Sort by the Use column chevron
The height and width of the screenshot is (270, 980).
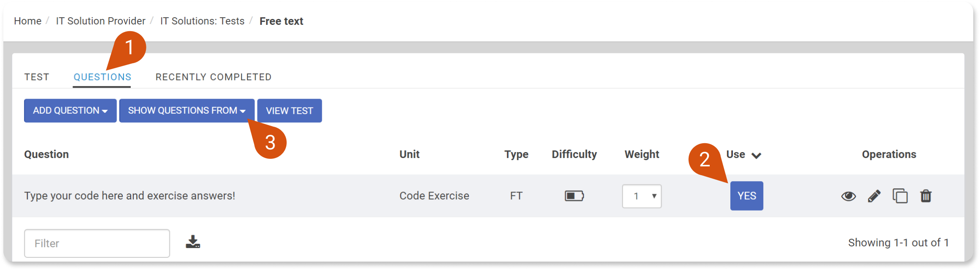(x=757, y=155)
